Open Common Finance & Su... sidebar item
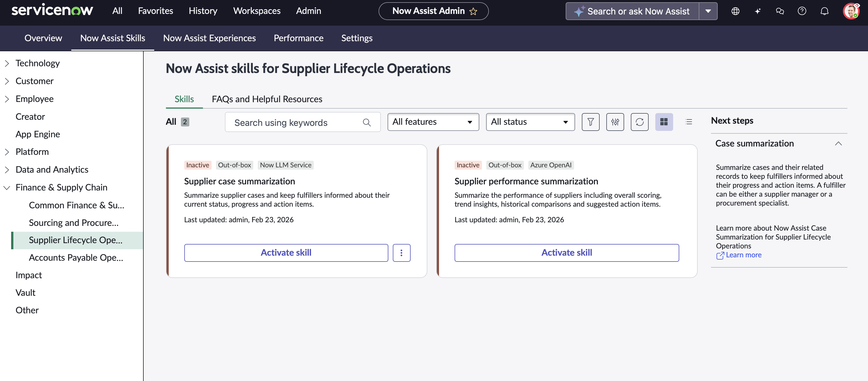Screen dimensions: 868x381 77,205
